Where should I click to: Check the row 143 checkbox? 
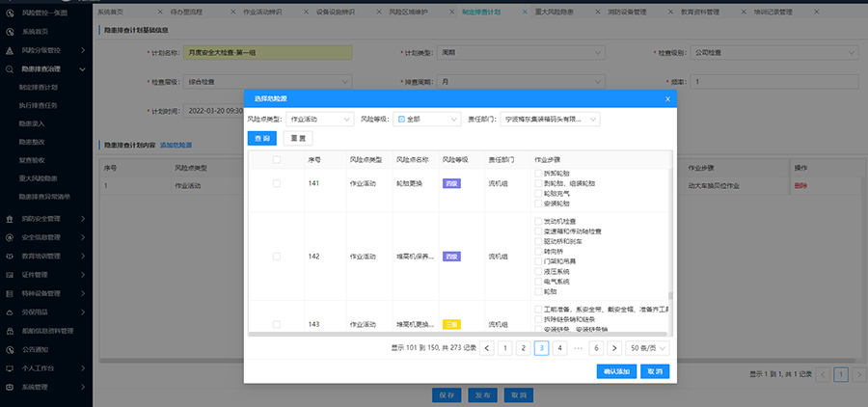[x=277, y=324]
